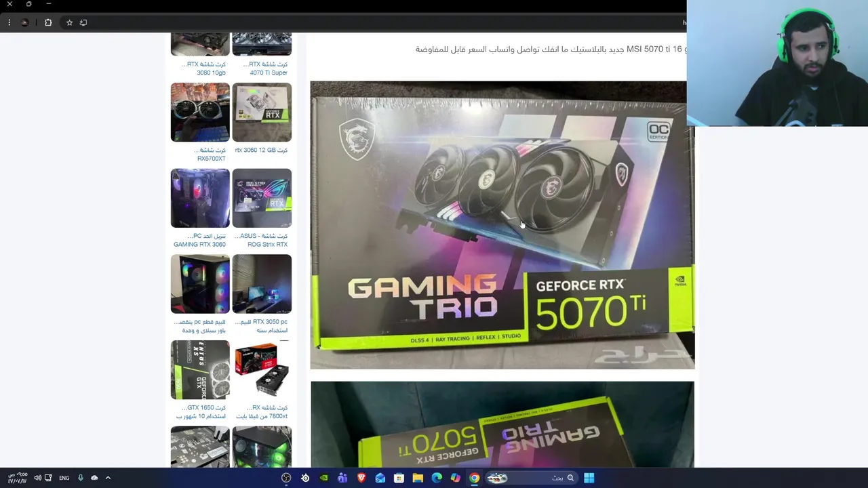Click the RX 7800xt title link
The width and height of the screenshot is (868, 488).
tap(262, 412)
